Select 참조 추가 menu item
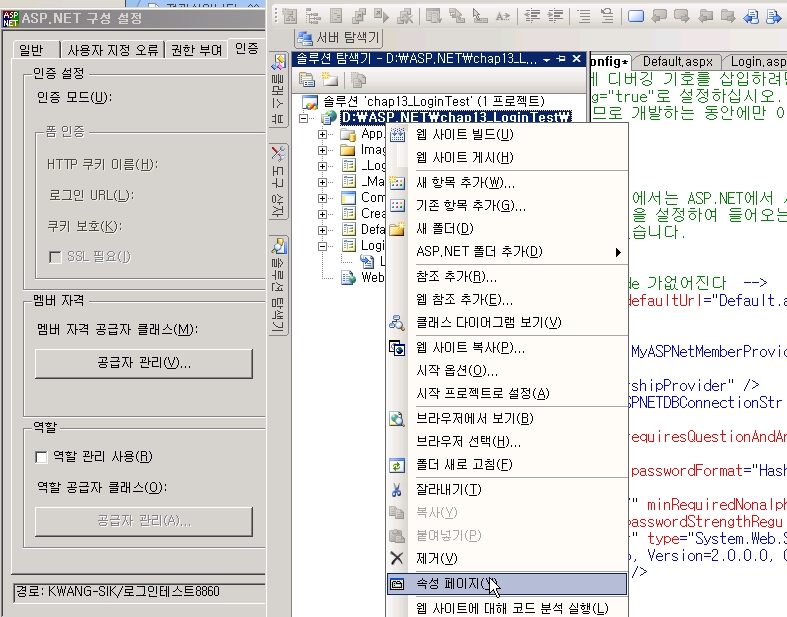Viewport: 787px width, 617px height. (507, 277)
